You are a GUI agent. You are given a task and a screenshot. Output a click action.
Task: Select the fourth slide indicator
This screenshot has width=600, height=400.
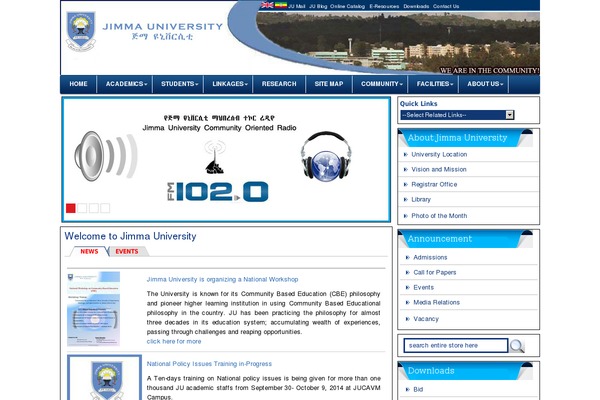point(105,208)
